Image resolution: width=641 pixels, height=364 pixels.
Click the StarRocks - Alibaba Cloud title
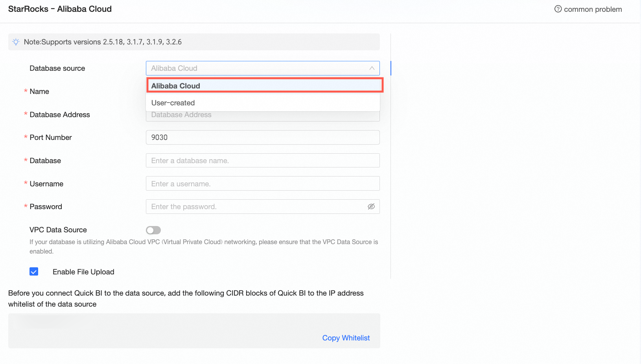point(60,9)
